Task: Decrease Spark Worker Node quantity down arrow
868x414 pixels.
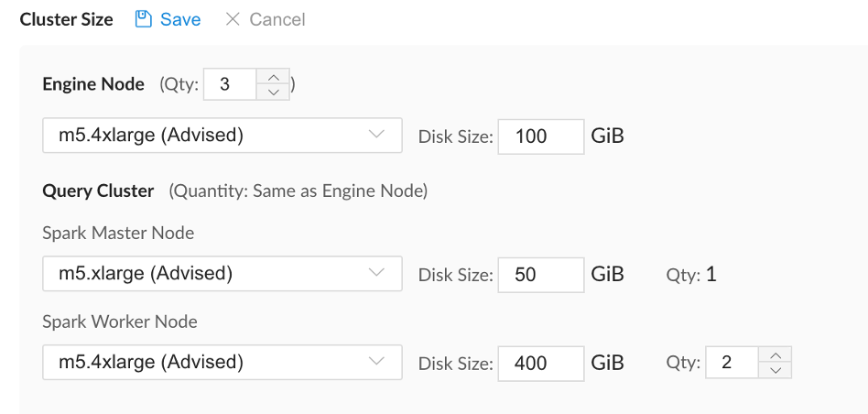Action: pos(776,370)
